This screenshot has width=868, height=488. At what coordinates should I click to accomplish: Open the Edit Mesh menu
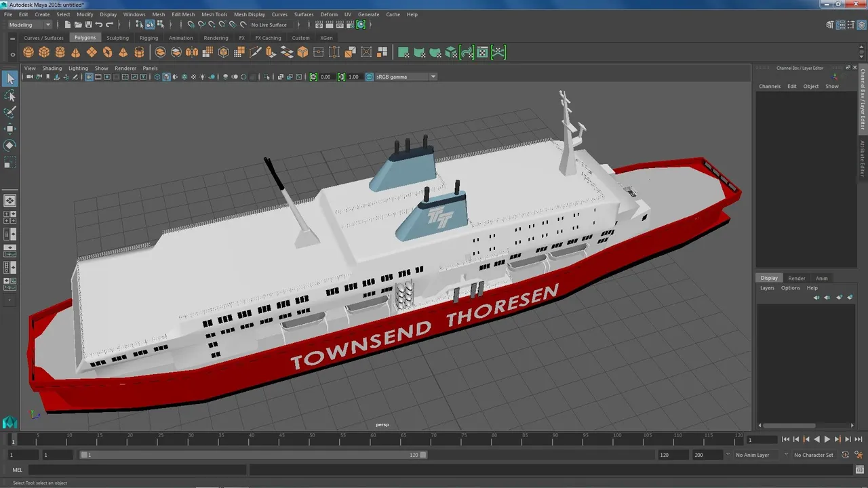(x=183, y=14)
